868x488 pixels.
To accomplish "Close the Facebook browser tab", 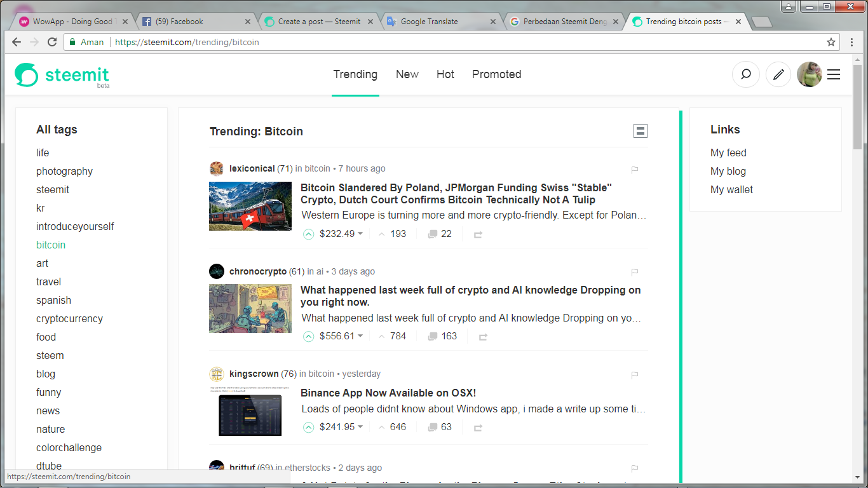I will tap(248, 22).
